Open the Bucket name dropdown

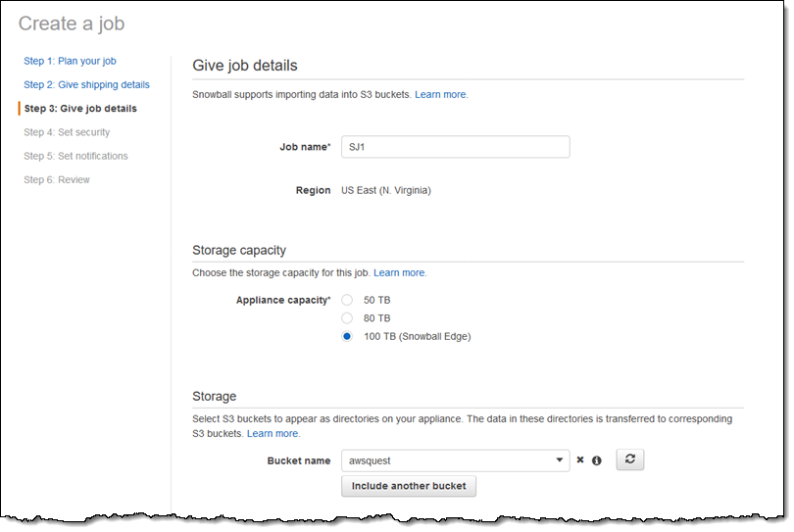455,460
